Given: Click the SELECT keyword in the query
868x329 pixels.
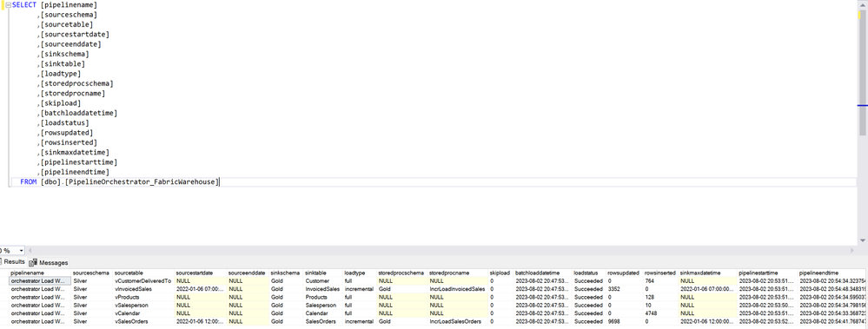Looking at the screenshot, I should tap(24, 4).
